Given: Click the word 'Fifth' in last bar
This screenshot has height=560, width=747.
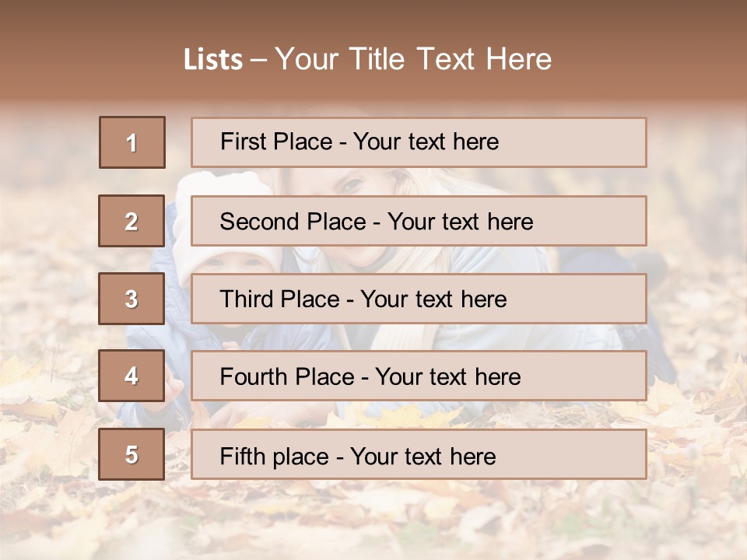Looking at the screenshot, I should 241,456.
